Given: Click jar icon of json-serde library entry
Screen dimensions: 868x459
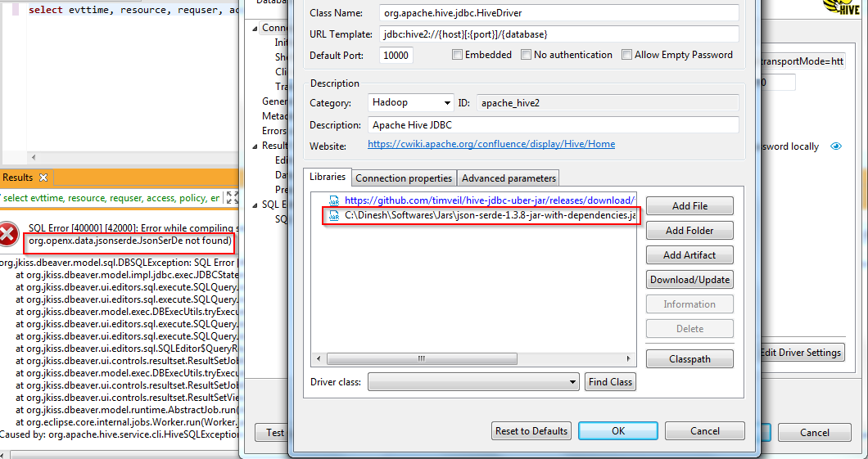Looking at the screenshot, I should [334, 216].
